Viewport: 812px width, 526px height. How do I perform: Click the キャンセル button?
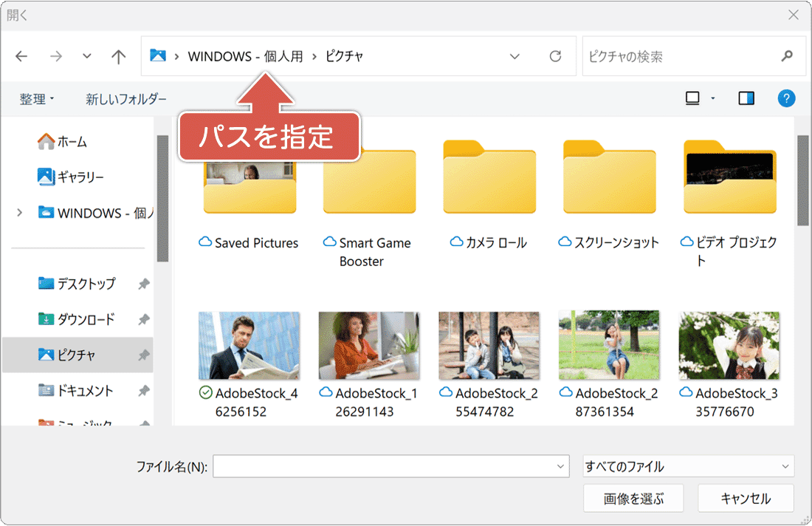[x=746, y=499]
